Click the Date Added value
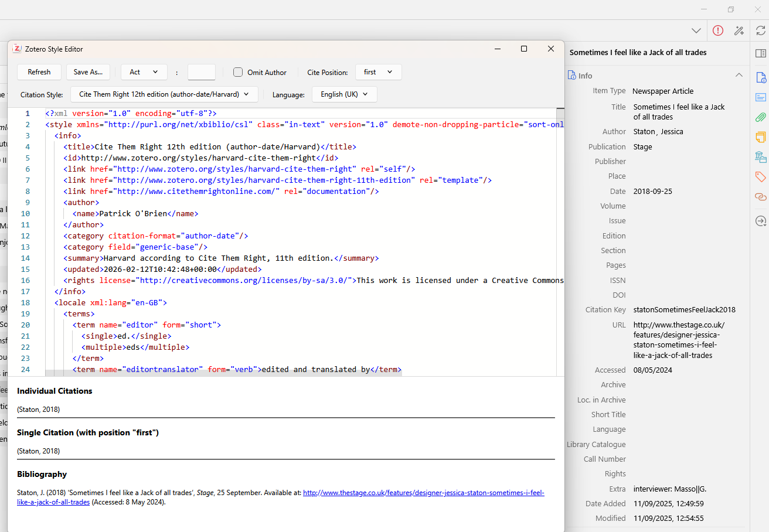The image size is (769, 532). (x=669, y=503)
